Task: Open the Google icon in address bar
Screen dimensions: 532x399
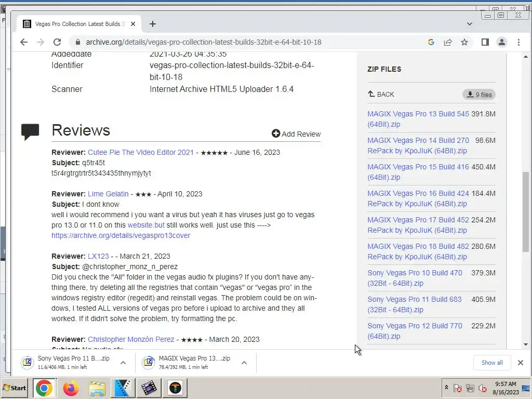Action: tap(431, 42)
